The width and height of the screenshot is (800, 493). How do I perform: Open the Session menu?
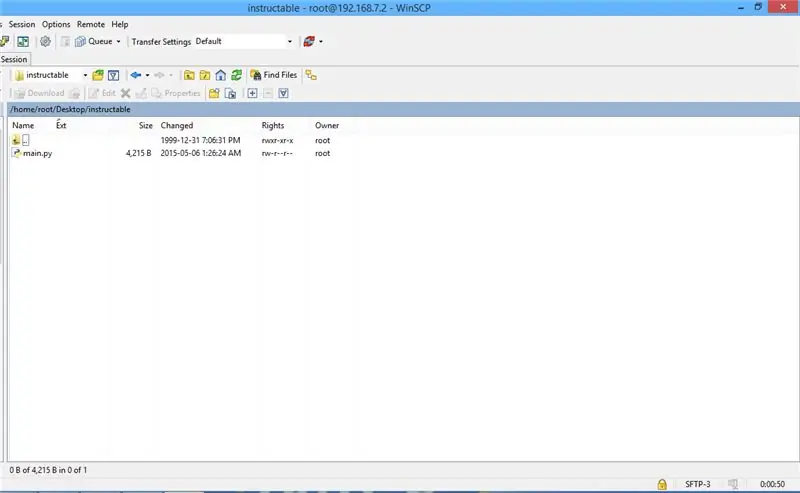(22, 24)
